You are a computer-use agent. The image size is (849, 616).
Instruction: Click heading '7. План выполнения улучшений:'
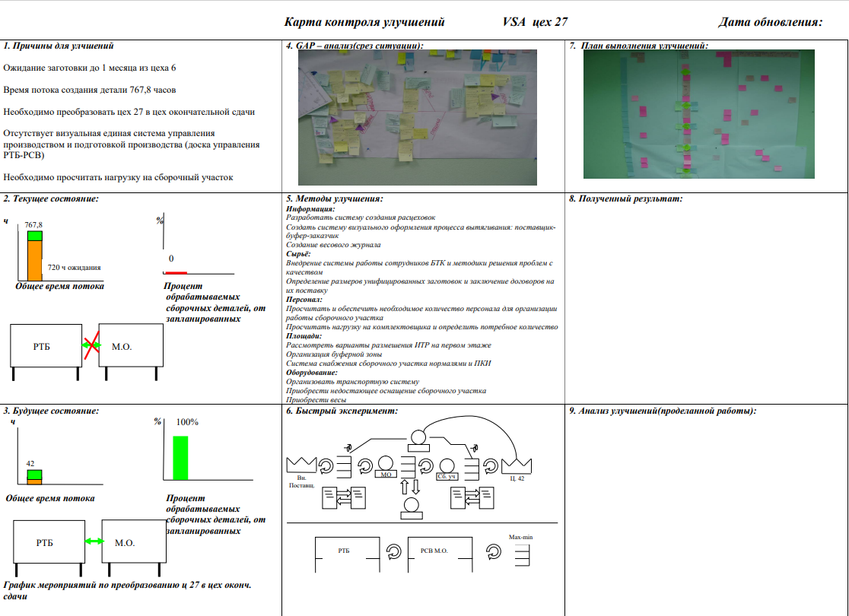(639, 46)
